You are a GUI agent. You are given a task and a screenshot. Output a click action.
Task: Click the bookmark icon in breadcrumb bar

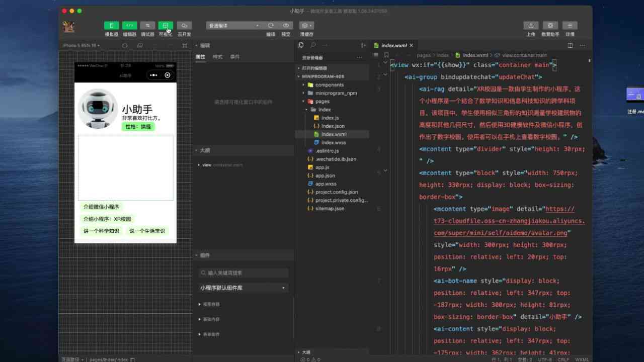[386, 55]
